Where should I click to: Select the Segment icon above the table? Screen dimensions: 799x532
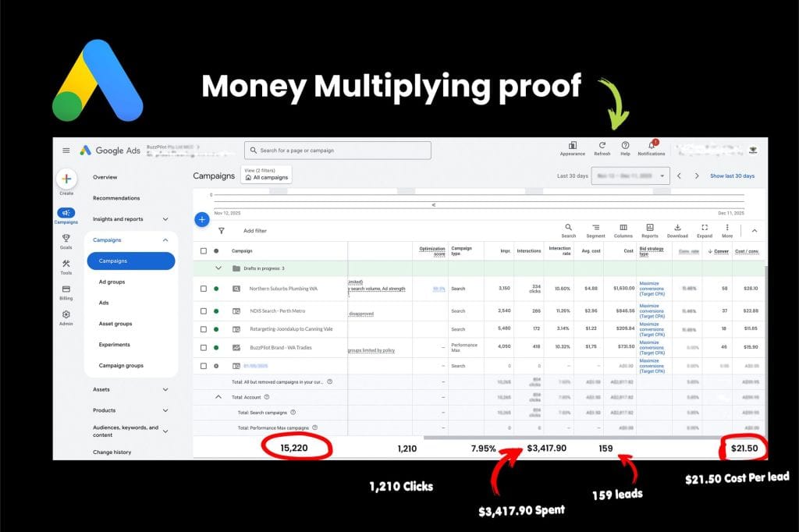[595, 228]
